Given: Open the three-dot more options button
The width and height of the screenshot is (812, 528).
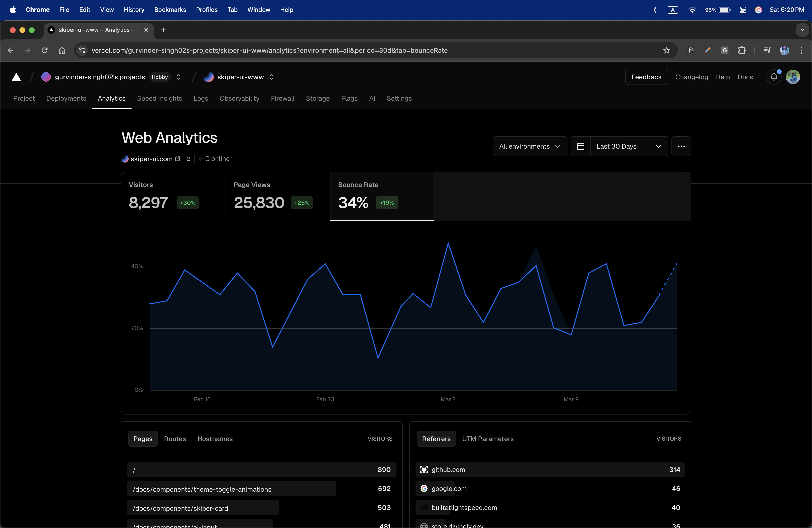Looking at the screenshot, I should coord(681,146).
